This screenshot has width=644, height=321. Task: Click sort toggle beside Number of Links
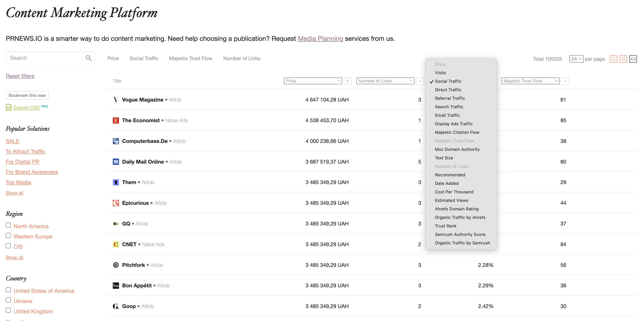click(420, 81)
